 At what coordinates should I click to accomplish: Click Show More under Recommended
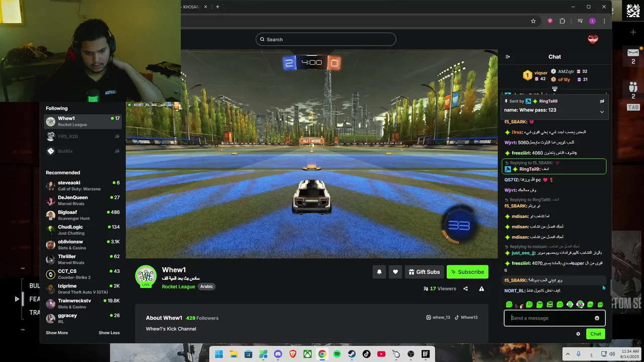pyautogui.click(x=57, y=333)
